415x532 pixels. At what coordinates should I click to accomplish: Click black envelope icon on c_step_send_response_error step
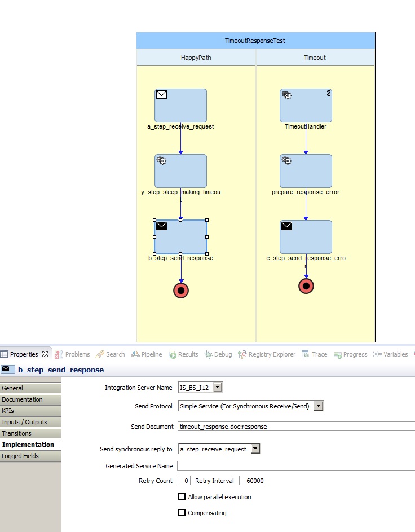click(286, 226)
